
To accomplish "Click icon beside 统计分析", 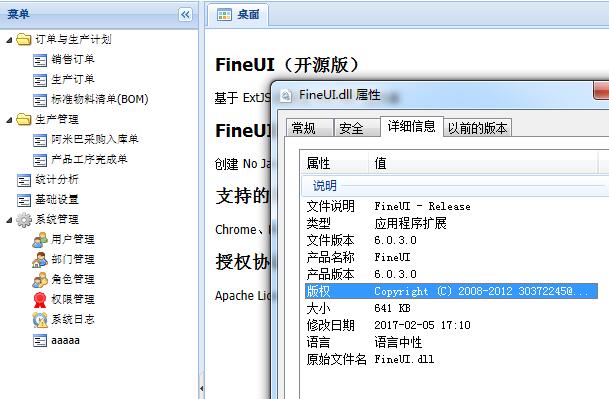I will click(24, 180).
